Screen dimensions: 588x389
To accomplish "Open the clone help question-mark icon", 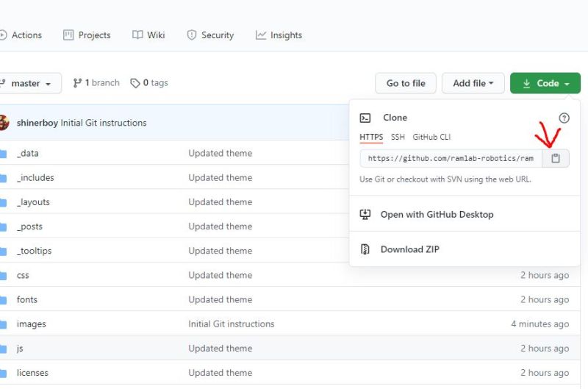I will (x=564, y=118).
